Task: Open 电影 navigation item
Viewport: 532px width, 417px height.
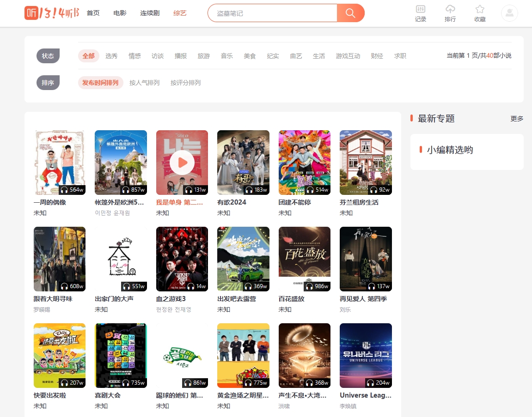Action: coord(120,13)
